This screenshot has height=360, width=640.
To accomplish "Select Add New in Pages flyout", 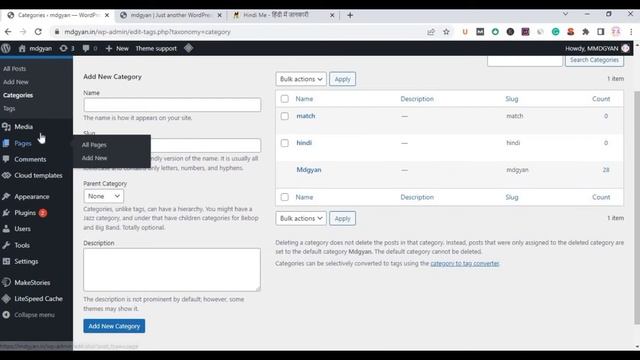I will [94, 158].
